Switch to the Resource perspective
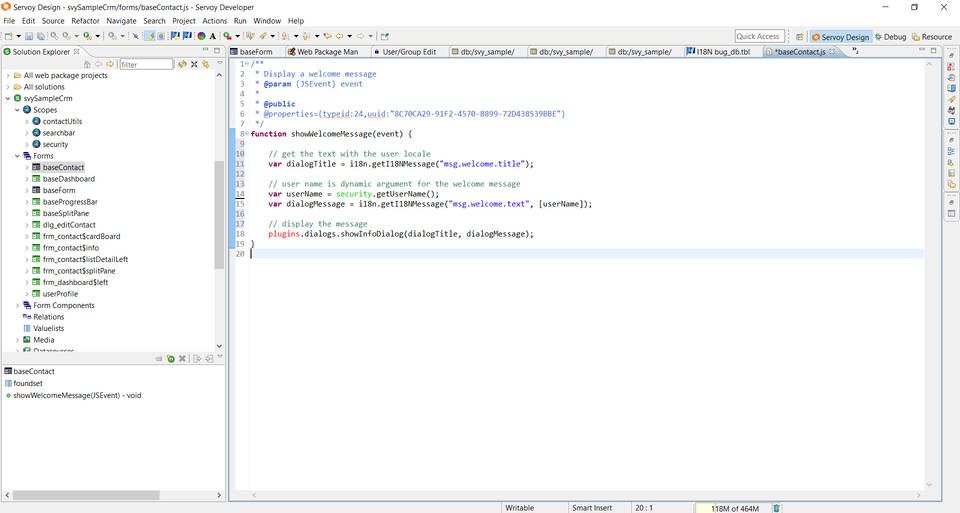 932,37
